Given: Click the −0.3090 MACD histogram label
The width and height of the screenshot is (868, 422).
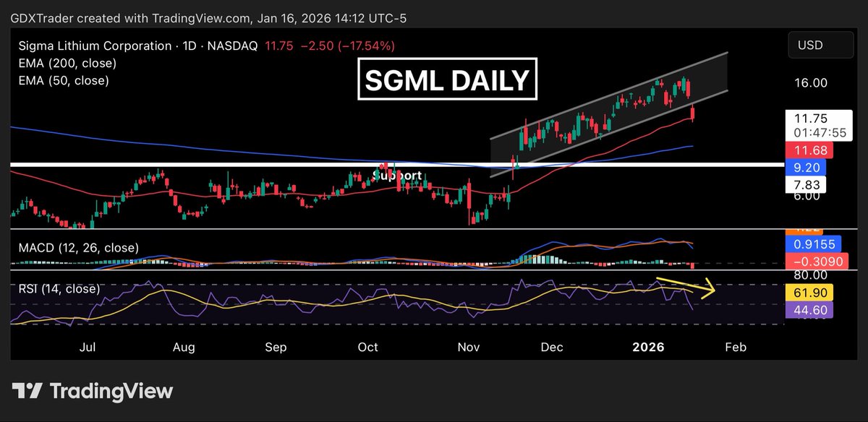Looking at the screenshot, I should click(x=818, y=262).
